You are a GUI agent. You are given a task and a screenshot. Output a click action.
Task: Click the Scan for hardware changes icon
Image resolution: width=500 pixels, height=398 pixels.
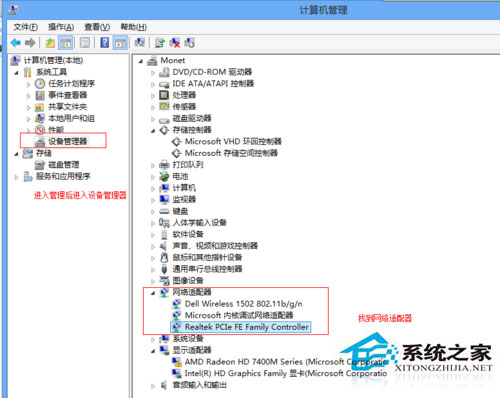[x=139, y=43]
